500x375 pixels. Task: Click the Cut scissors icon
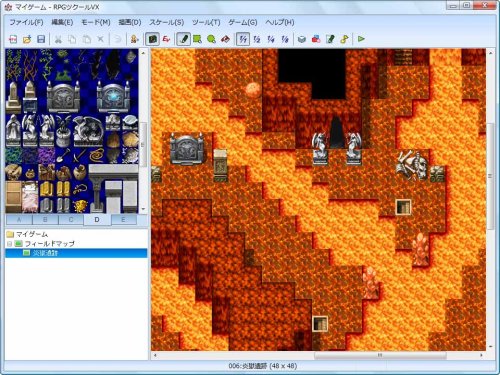click(58, 39)
